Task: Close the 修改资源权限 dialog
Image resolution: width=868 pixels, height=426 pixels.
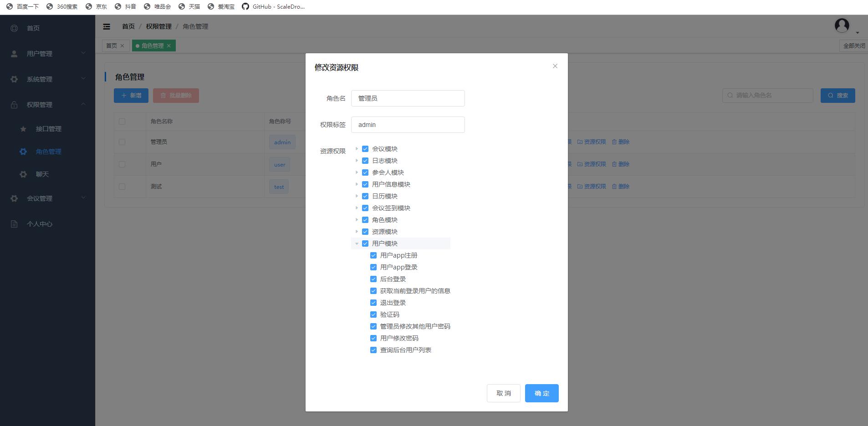Action: [555, 66]
